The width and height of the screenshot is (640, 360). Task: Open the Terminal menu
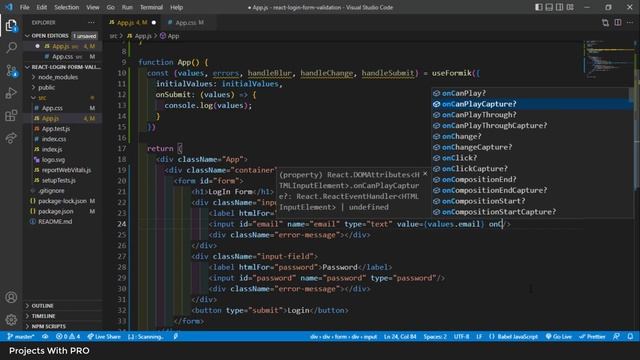click(151, 7)
